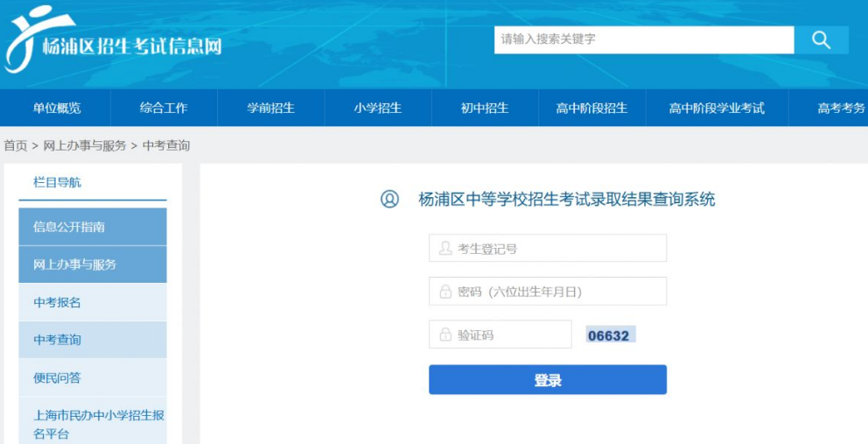Viewport: 868px width, 444px height.
Task: Click the 登录 login button
Action: click(548, 380)
